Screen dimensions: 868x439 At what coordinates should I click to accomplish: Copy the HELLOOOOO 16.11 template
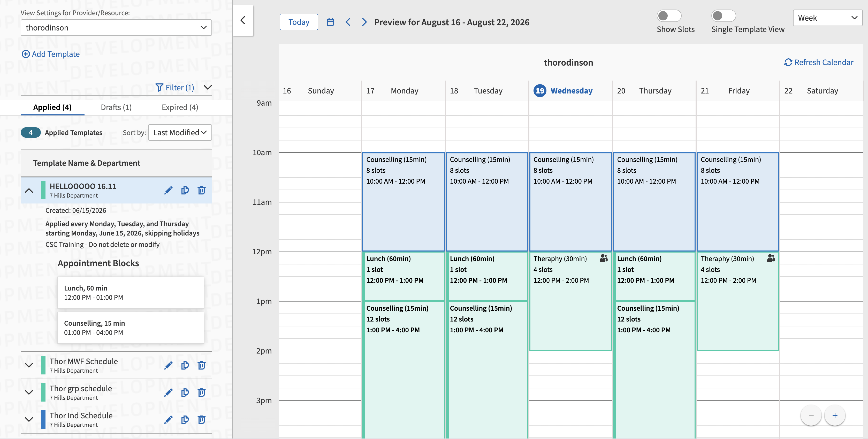coord(185,190)
